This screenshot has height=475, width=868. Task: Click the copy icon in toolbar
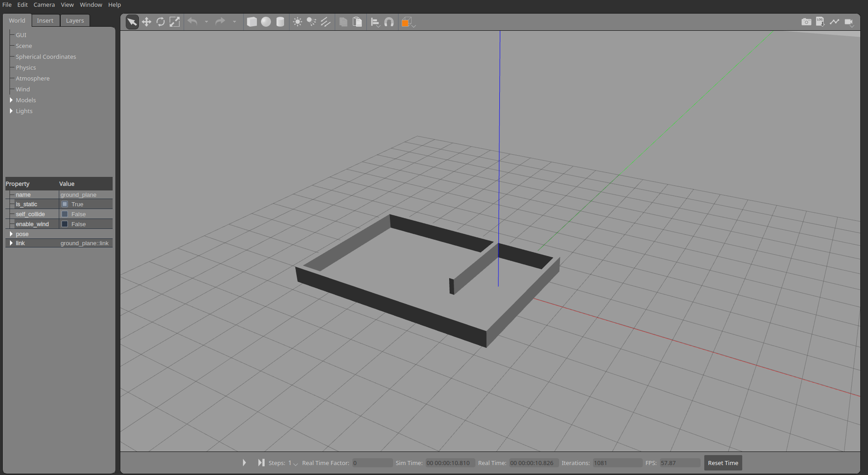click(343, 22)
